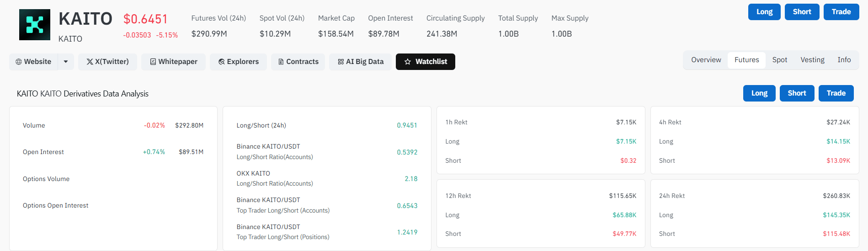Viewport: 868px width, 251px height.
Task: Click the 12h Rekt Long value $65.88K
Action: pos(624,215)
